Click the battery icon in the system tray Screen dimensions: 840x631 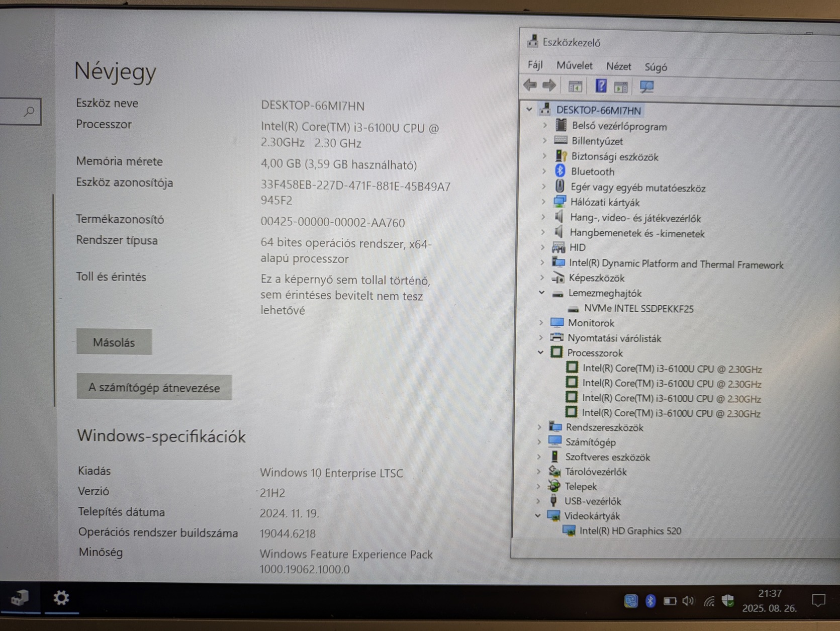coord(670,601)
